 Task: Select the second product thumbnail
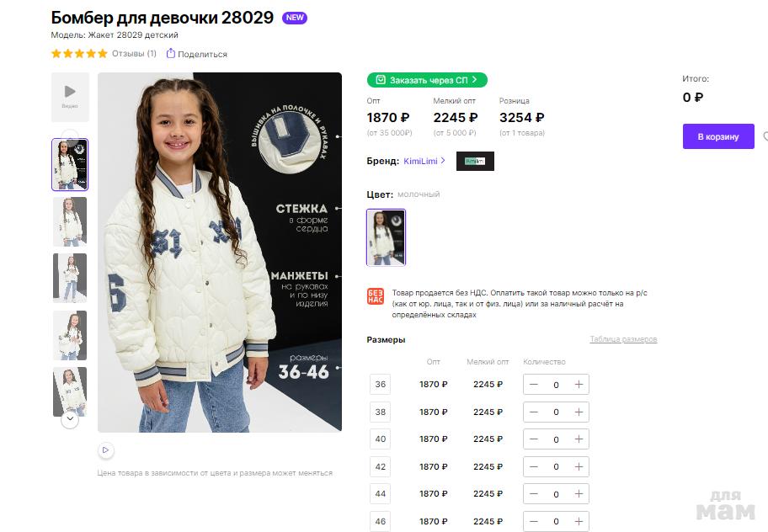click(x=70, y=221)
